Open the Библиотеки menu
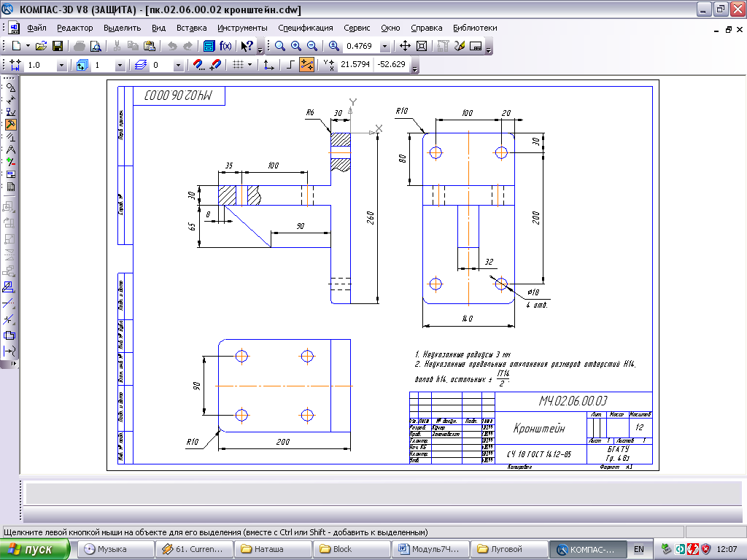This screenshot has height=560, width=747. pos(475,28)
